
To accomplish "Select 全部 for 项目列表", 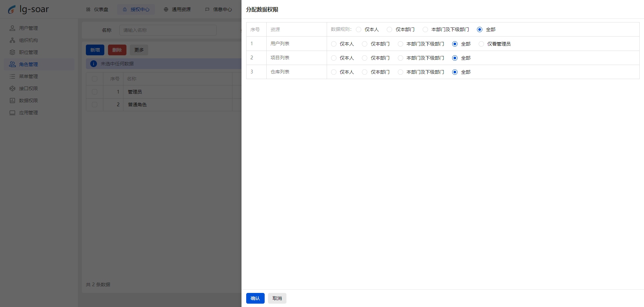I will click(x=455, y=58).
